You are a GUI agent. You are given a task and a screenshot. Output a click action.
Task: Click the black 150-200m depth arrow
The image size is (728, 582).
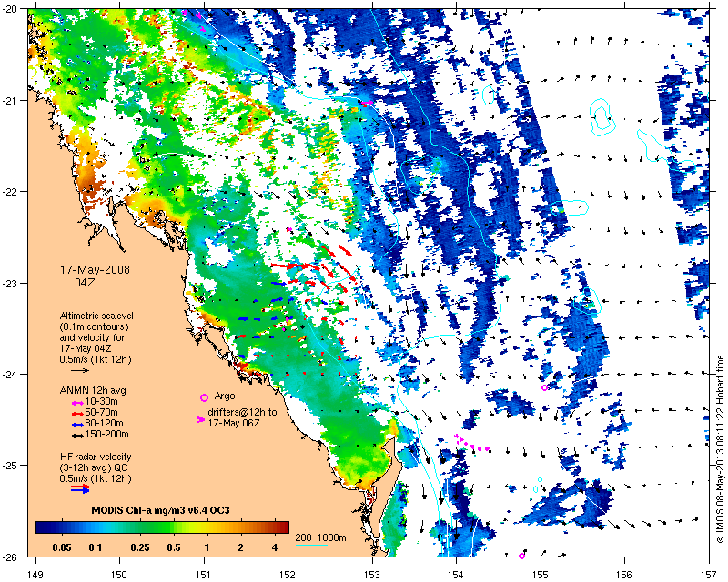click(77, 435)
